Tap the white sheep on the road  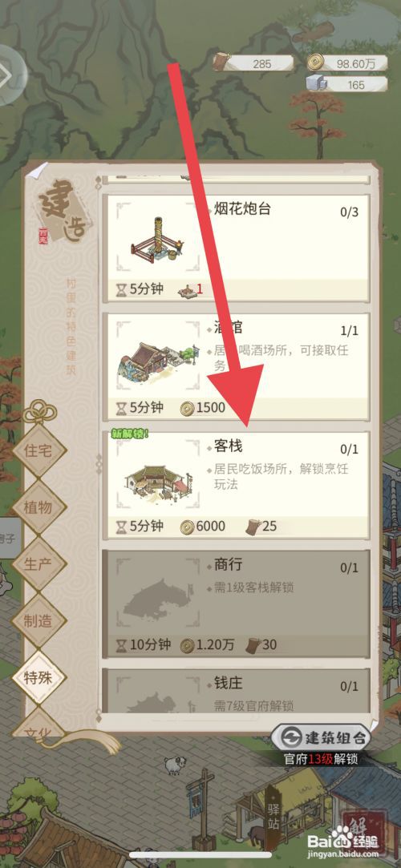173,765
